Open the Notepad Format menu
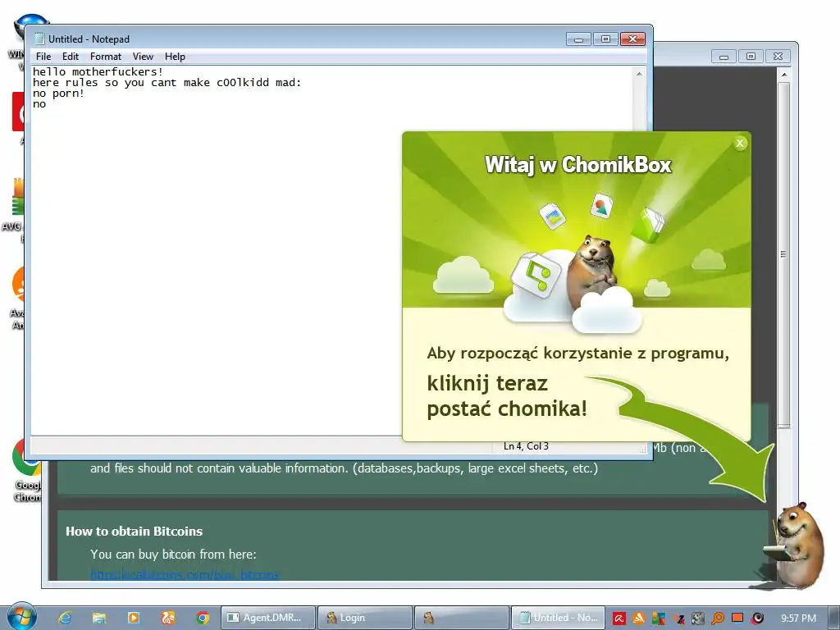The image size is (840, 630). [x=106, y=57]
